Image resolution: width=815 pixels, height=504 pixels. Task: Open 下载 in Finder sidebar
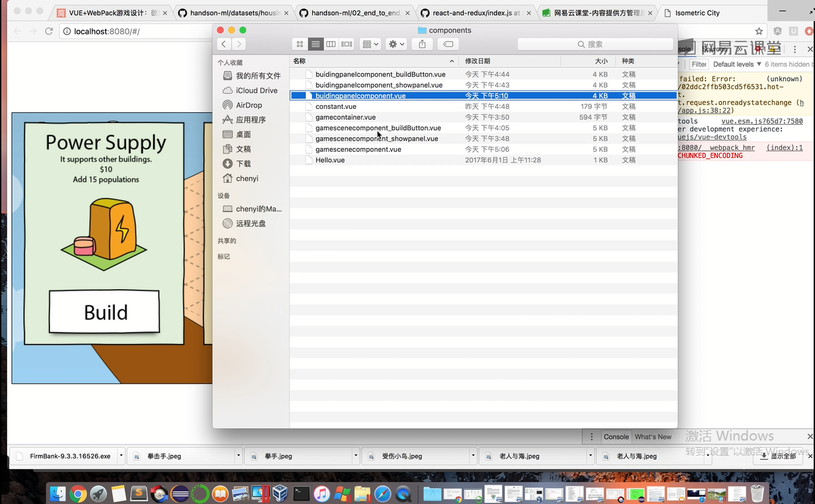[237, 163]
